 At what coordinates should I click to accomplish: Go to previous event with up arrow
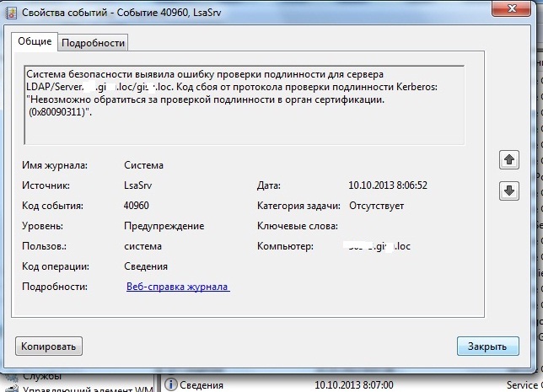pos(509,159)
